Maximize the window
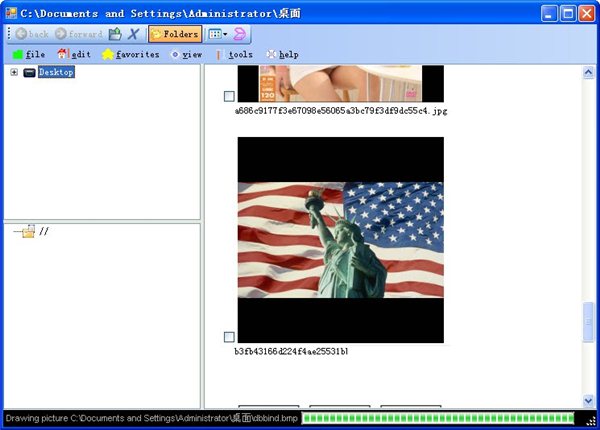The width and height of the screenshot is (600, 430). coord(568,14)
